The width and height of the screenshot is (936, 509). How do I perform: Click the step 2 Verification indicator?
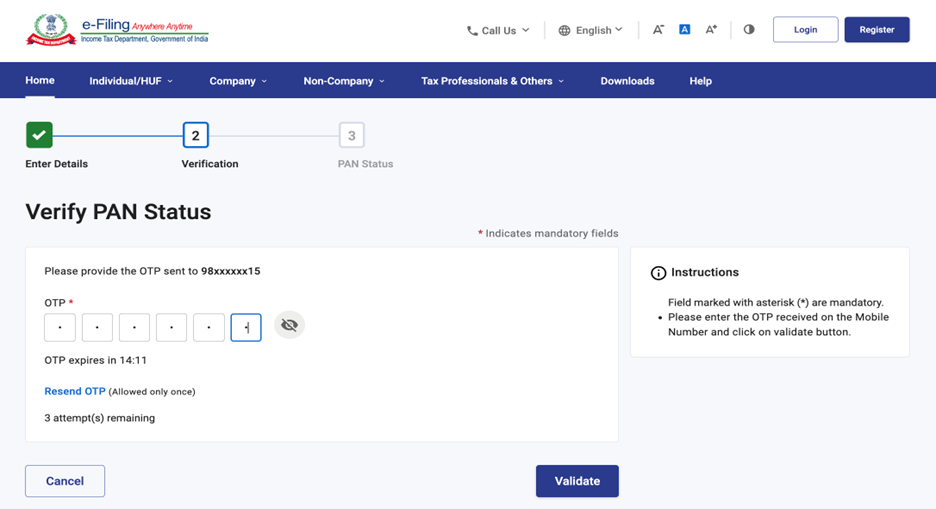click(195, 135)
